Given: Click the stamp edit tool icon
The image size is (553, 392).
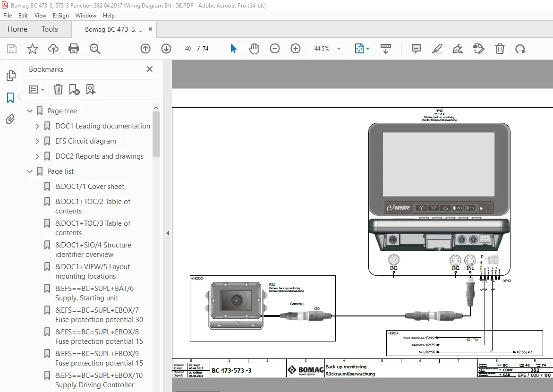Looking at the screenshot, I should (478, 49).
